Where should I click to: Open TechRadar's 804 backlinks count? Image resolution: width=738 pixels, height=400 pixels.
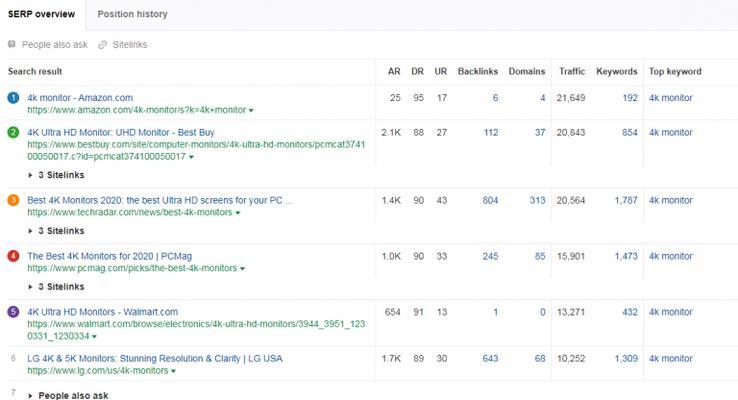pyautogui.click(x=490, y=200)
